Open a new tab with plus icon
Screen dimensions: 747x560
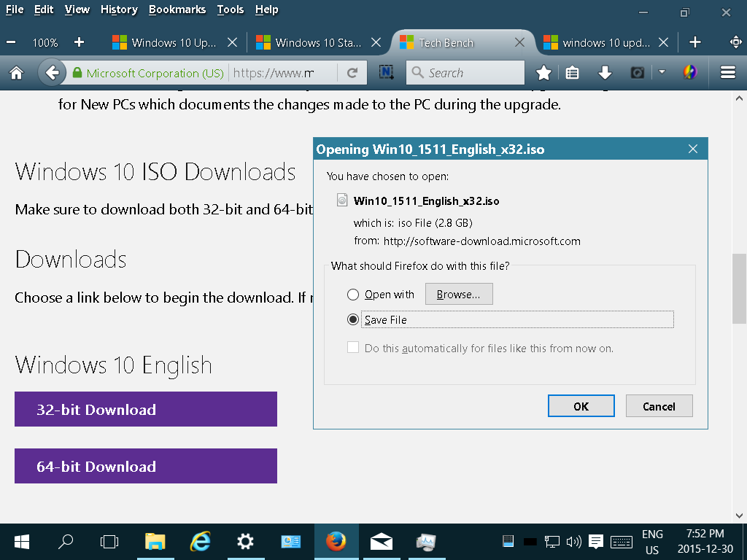pyautogui.click(x=695, y=42)
